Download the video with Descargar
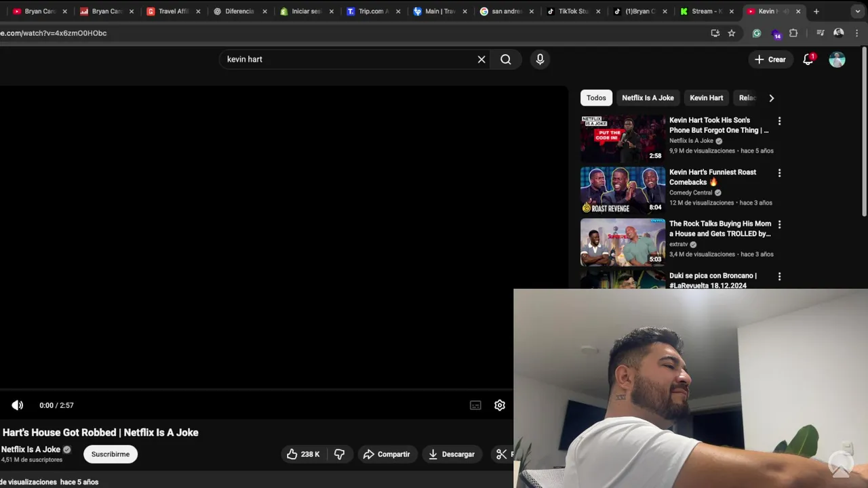Screen dimensions: 868x488 click(x=452, y=454)
